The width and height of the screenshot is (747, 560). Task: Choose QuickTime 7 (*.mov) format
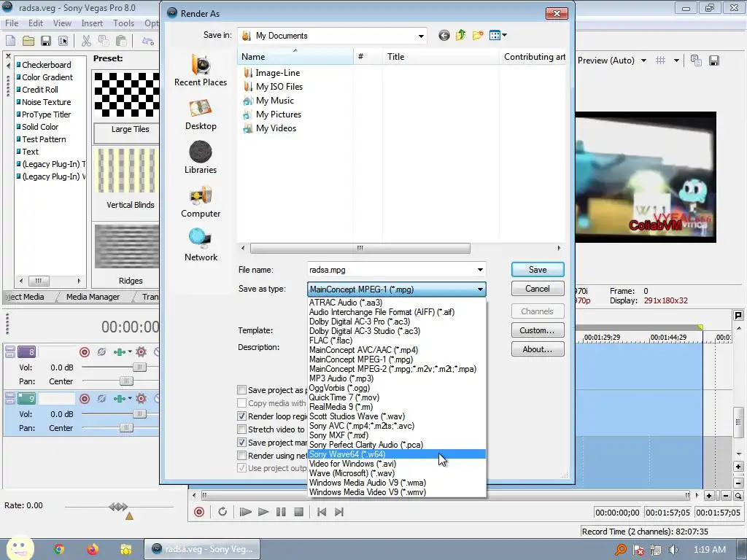(397, 397)
